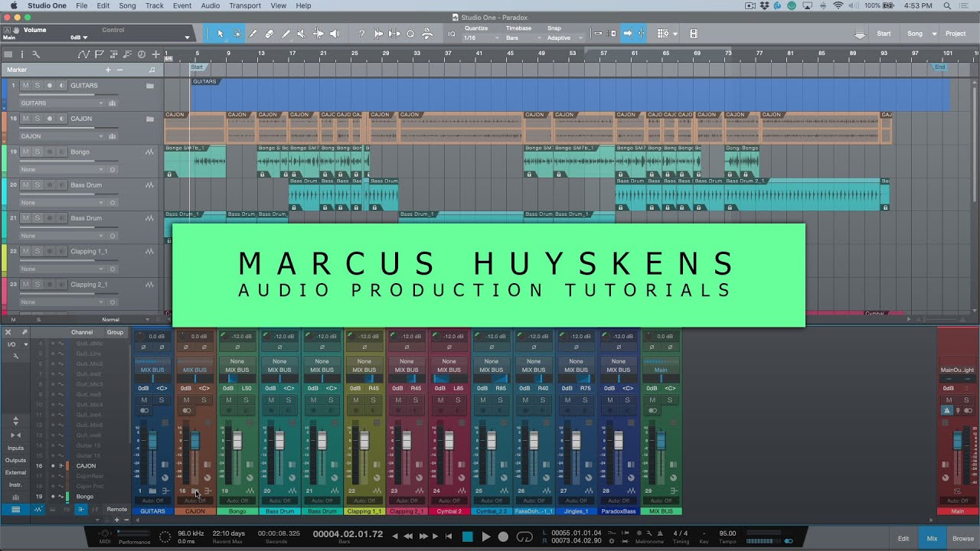Switch to the Mix view tab
The image size is (980, 551).
[x=932, y=538]
